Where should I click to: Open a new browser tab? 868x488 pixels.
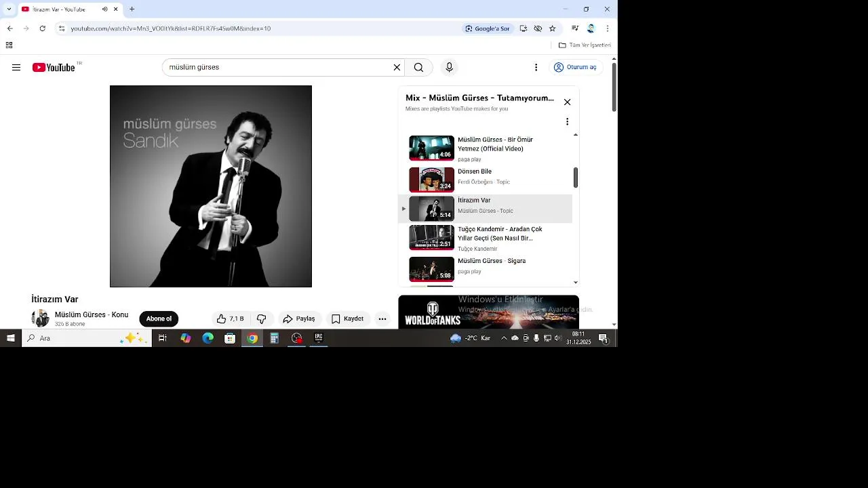[x=132, y=9]
